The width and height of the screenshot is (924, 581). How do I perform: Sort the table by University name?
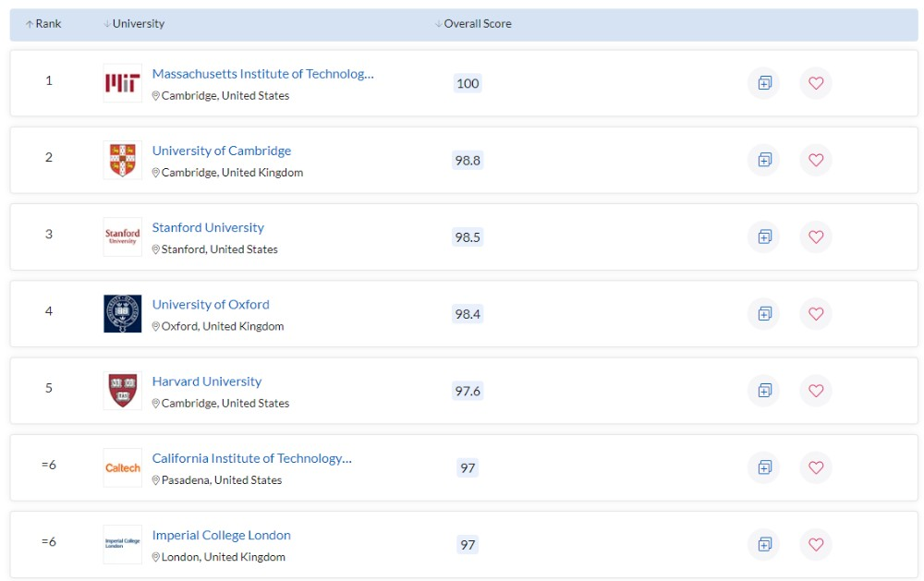click(134, 24)
